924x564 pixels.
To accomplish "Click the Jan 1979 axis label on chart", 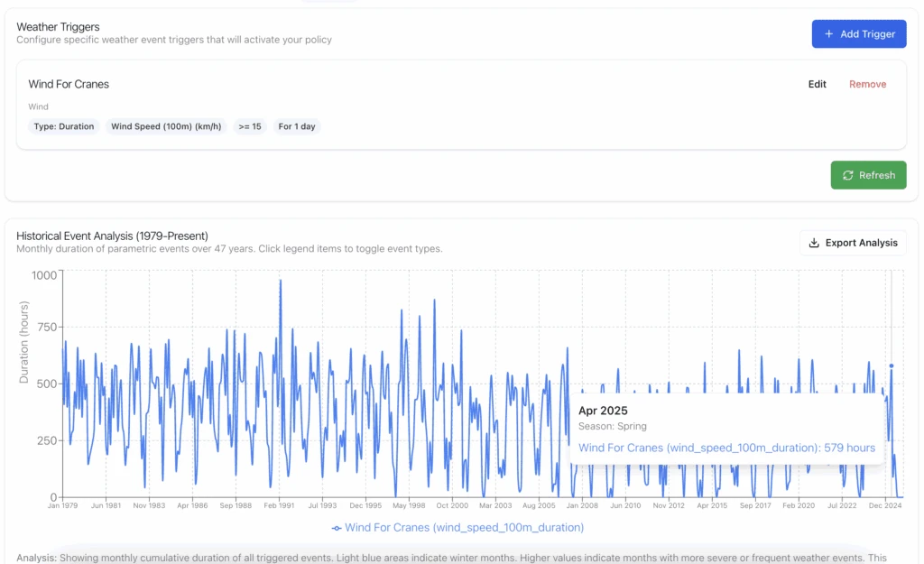I will [62, 506].
